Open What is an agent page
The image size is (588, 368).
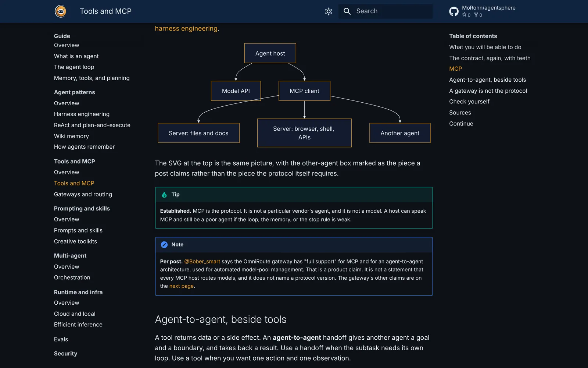tap(76, 56)
